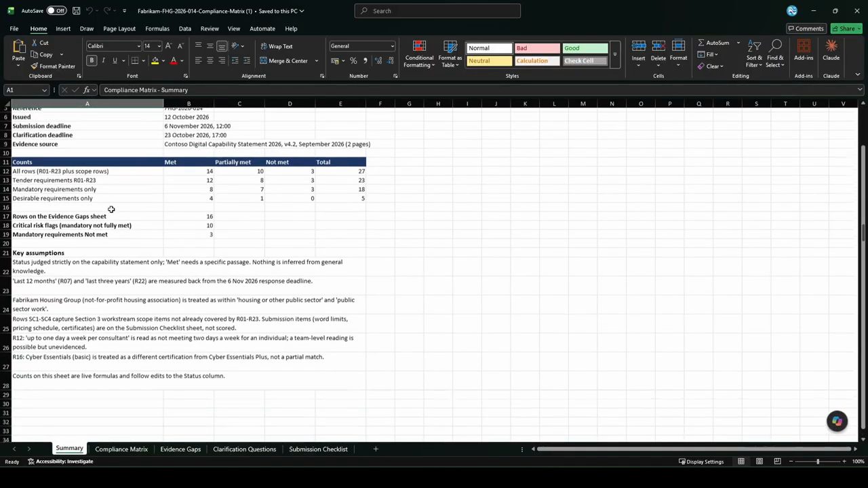The width and height of the screenshot is (868, 488).
Task: Open Display Settings in status bar
Action: [701, 462]
